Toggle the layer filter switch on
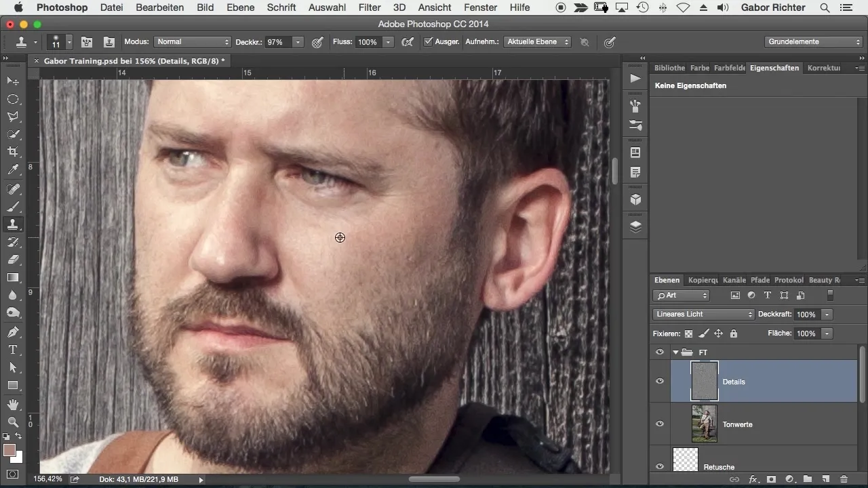Viewport: 868px width, 488px height. click(830, 296)
